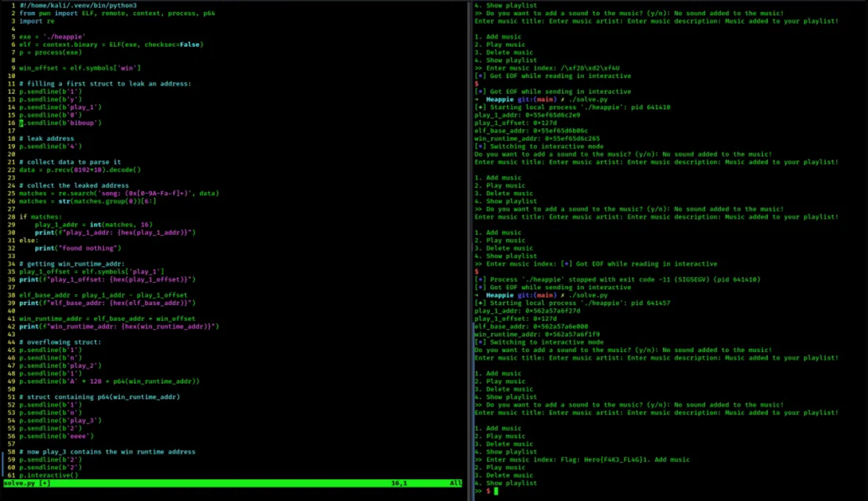Click line number 30 in the gutter

(11, 232)
